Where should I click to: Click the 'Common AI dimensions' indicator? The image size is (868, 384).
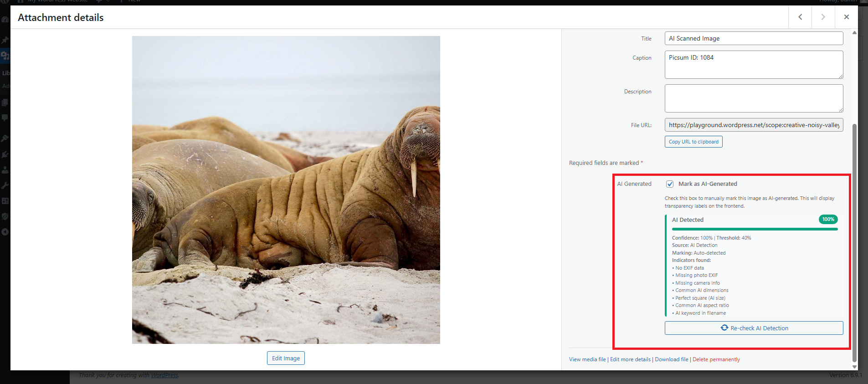click(x=700, y=290)
